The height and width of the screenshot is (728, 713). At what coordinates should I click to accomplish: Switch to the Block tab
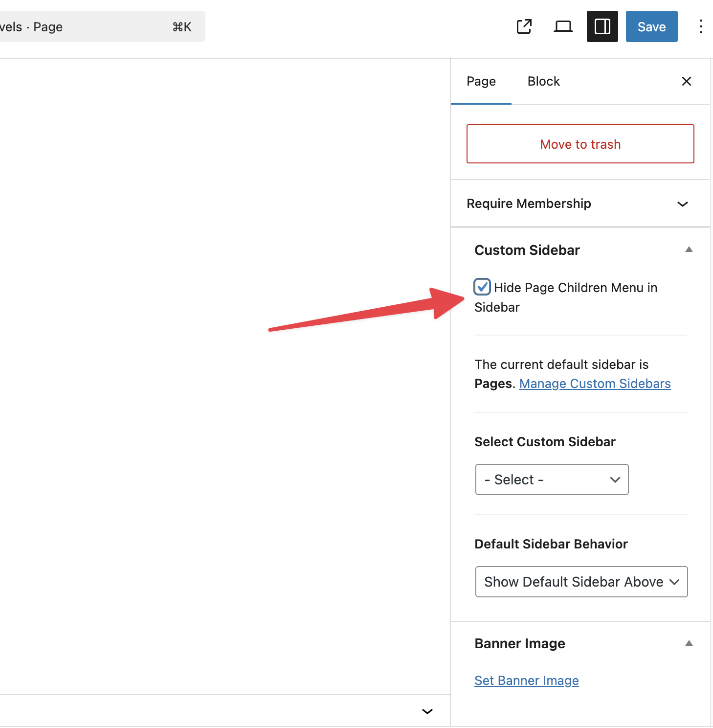pos(543,81)
